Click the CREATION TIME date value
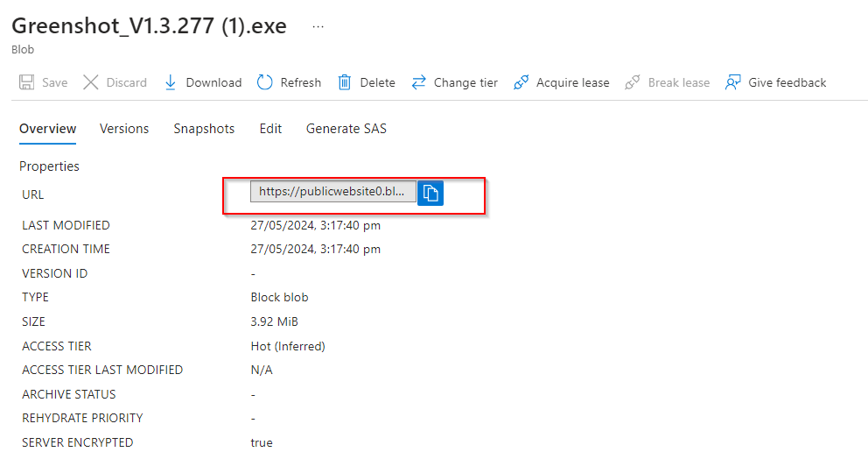 [316, 250]
